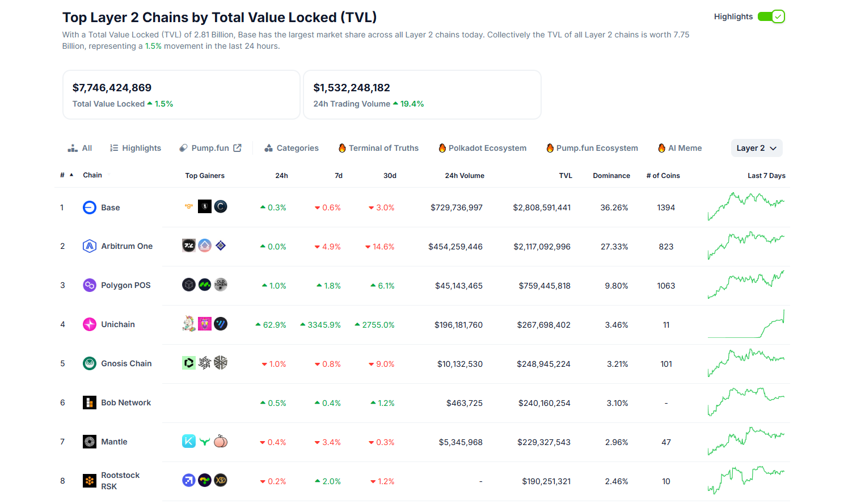The width and height of the screenshot is (844, 504).
Task: Click the first top gainer token icon in Base row
Action: coord(188,206)
